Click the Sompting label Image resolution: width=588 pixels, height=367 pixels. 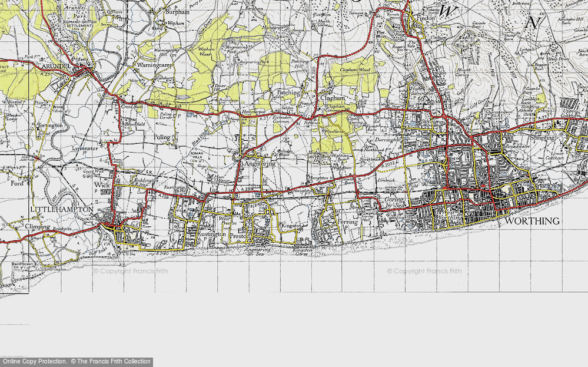tap(543, 138)
